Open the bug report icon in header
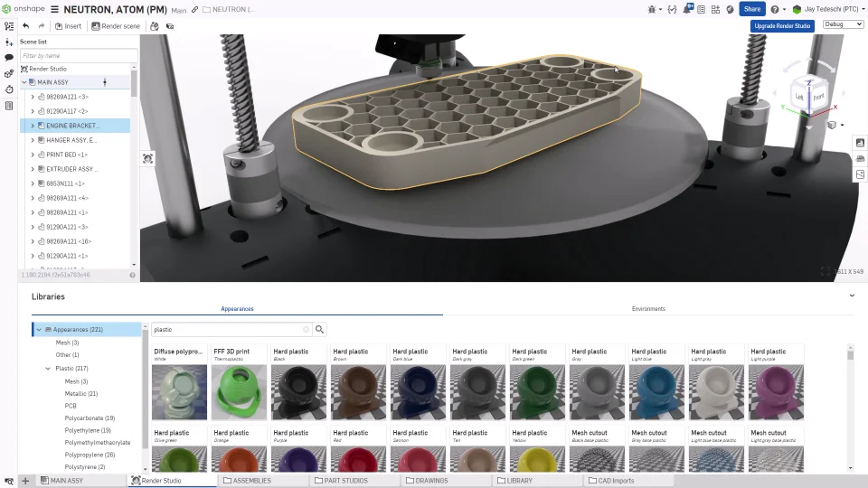Viewport: 868px width, 488px height. (x=652, y=9)
